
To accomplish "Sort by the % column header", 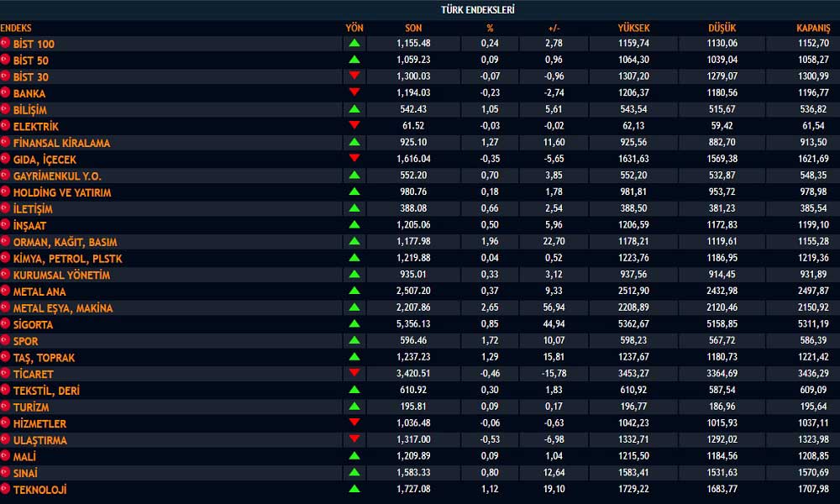I will click(490, 28).
